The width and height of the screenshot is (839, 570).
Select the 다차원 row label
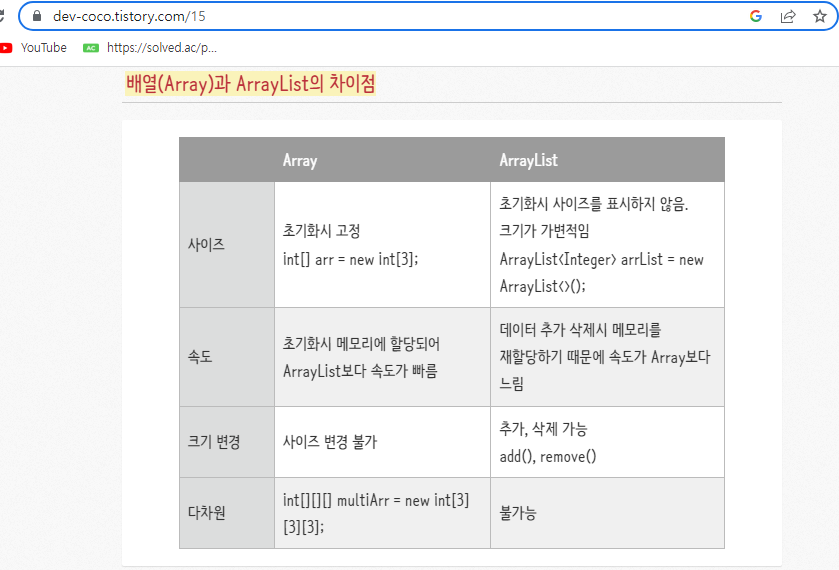207,513
